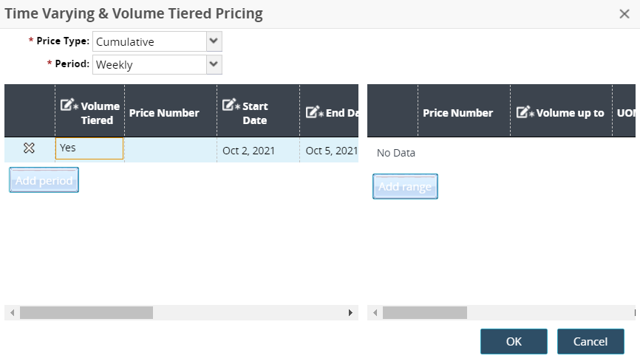The width and height of the screenshot is (640, 364).
Task: Click the Cumulative price type combo box
Action: (149, 41)
